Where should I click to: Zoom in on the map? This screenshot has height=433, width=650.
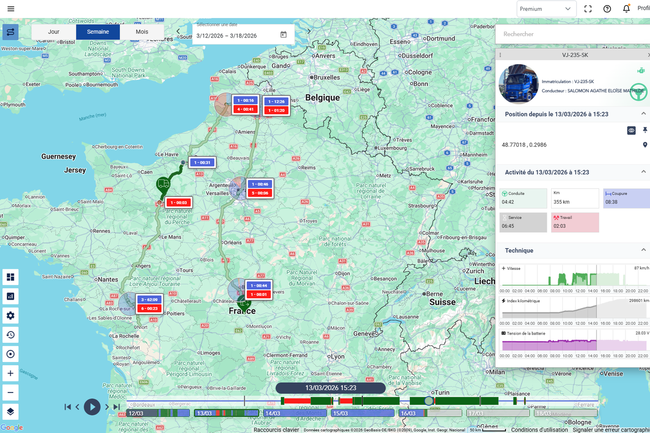[10, 373]
